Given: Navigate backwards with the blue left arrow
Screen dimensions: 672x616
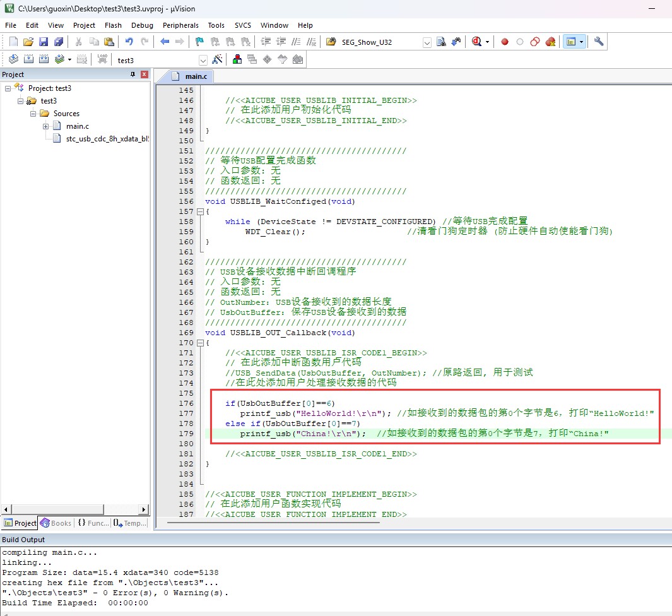Looking at the screenshot, I should (165, 42).
